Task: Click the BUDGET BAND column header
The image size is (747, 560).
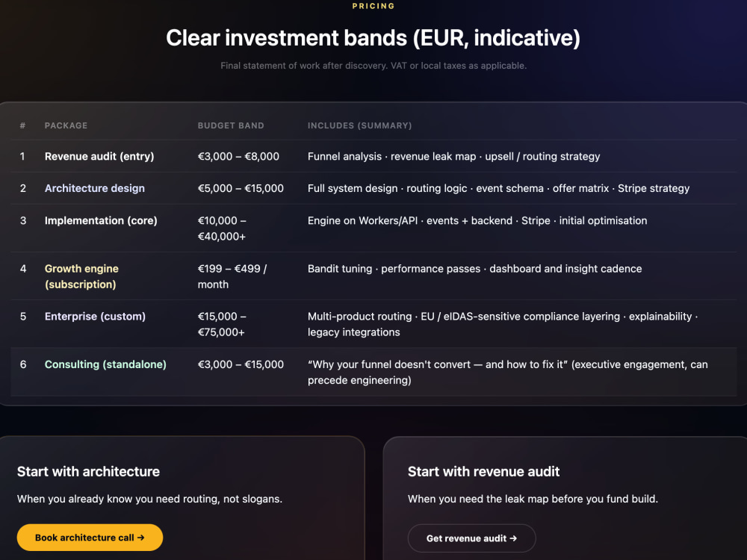Action: click(x=231, y=125)
